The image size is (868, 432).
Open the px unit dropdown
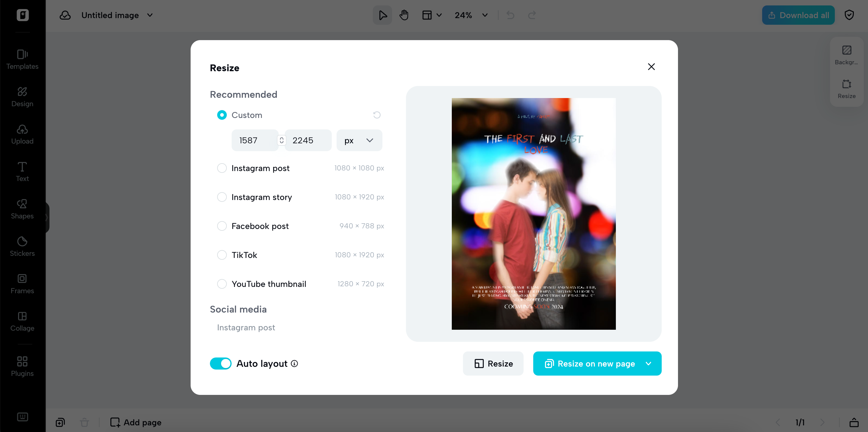point(359,140)
